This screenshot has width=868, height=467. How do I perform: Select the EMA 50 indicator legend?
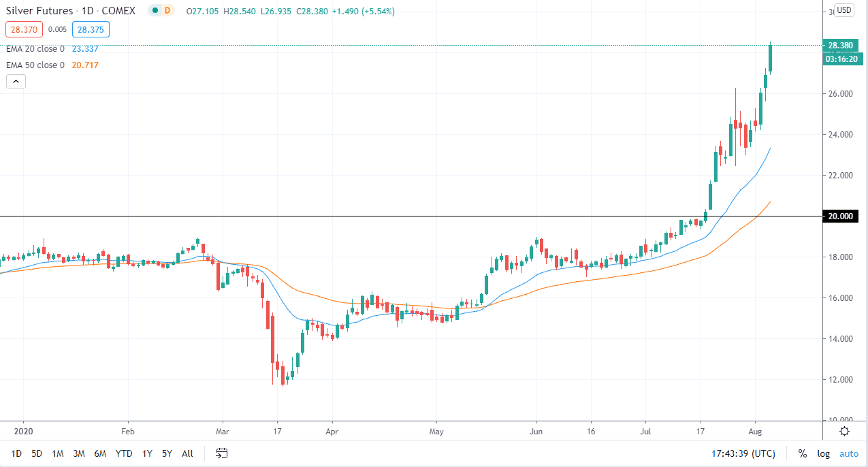(x=34, y=65)
